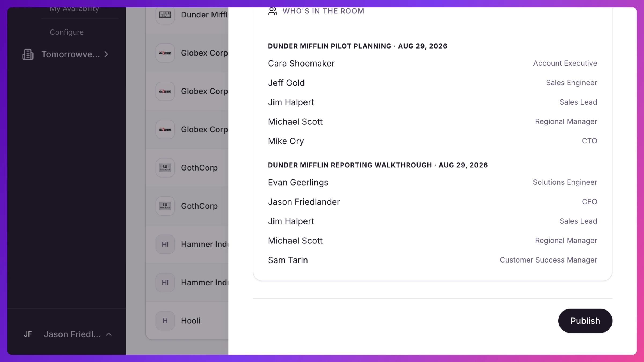Select attendee Evan Geerlings
Image resolution: width=644 pixels, height=362 pixels.
tap(298, 182)
